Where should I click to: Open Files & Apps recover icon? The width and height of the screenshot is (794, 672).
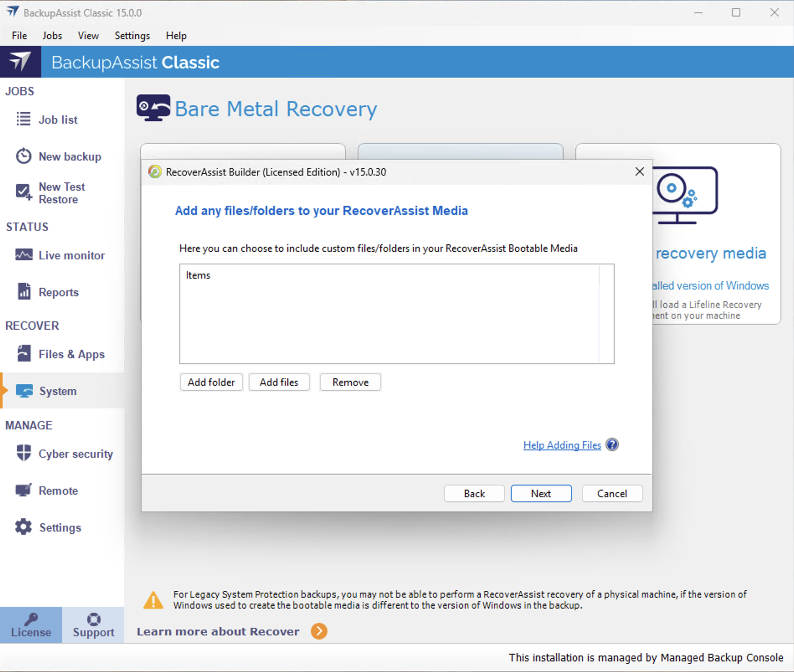23,354
